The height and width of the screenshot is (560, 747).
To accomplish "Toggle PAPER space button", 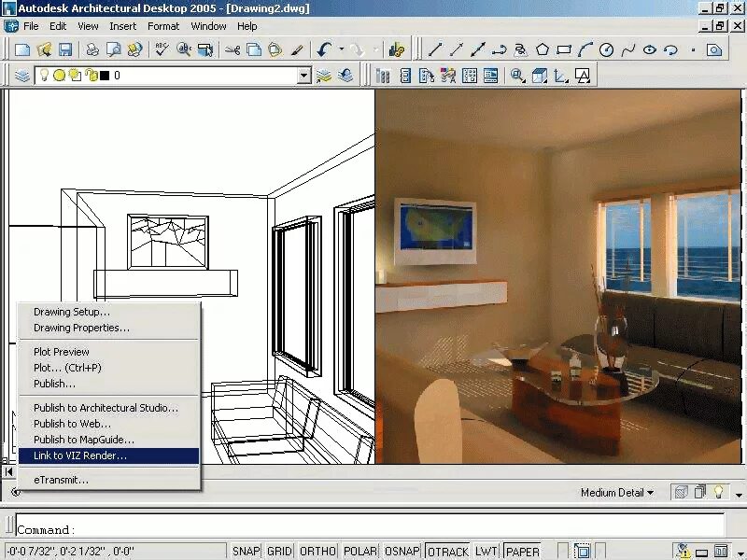I will [522, 551].
